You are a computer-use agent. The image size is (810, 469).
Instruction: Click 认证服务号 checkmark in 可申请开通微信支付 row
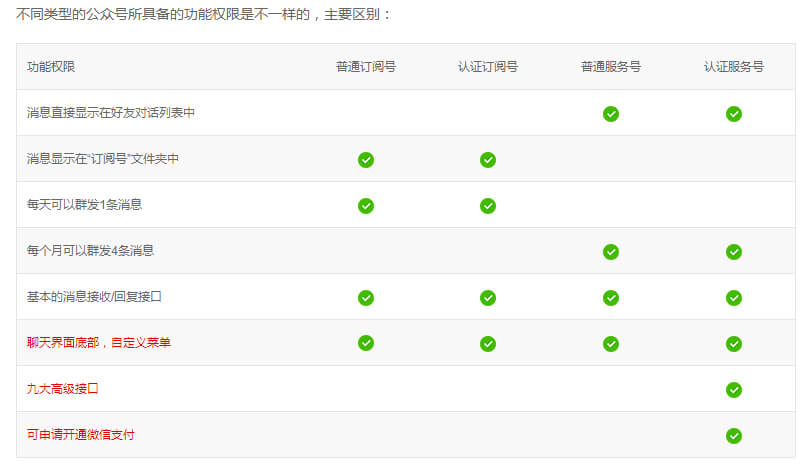(x=734, y=435)
